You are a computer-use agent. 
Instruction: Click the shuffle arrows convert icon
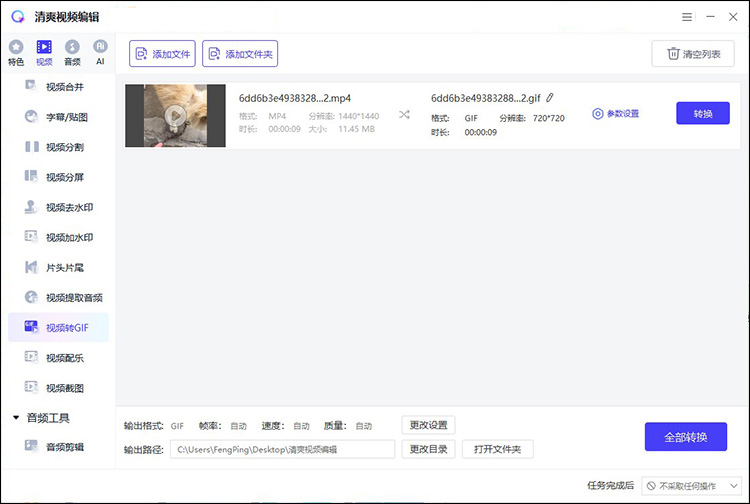404,114
